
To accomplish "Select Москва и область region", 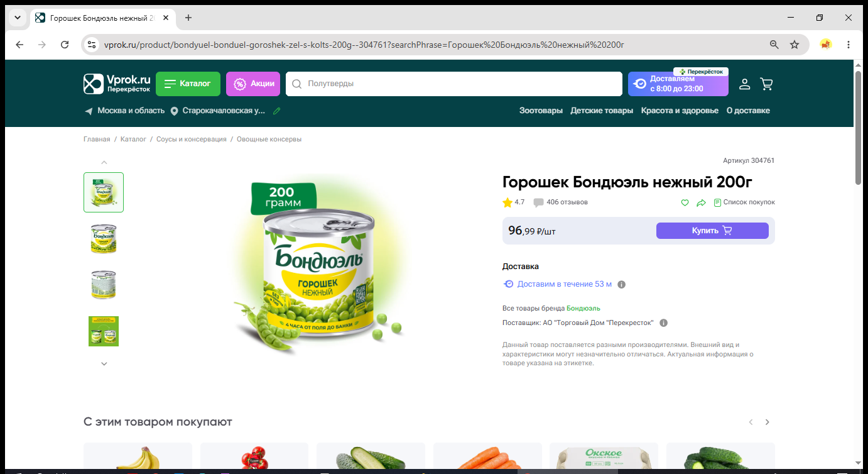I will click(131, 111).
